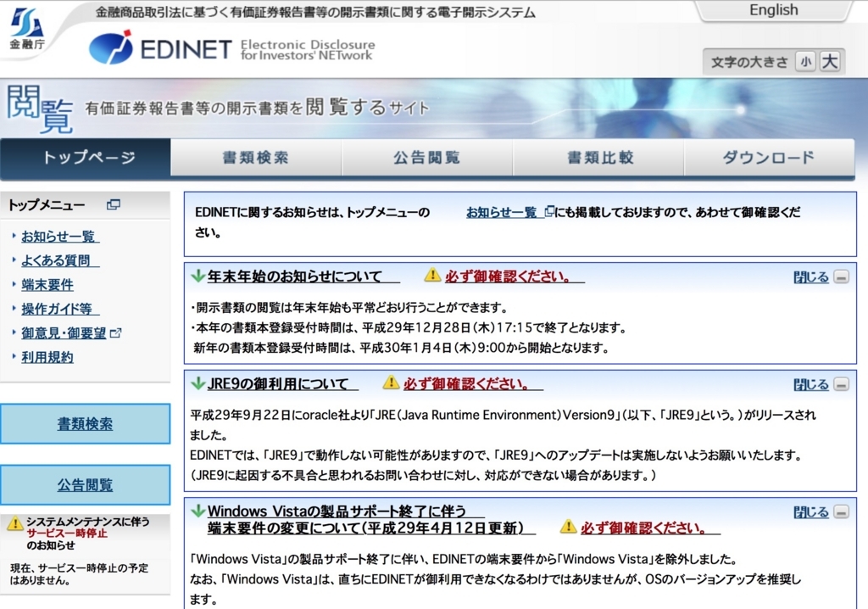
Task: Collapse JRE9 notice with minus button
Action: [x=842, y=384]
